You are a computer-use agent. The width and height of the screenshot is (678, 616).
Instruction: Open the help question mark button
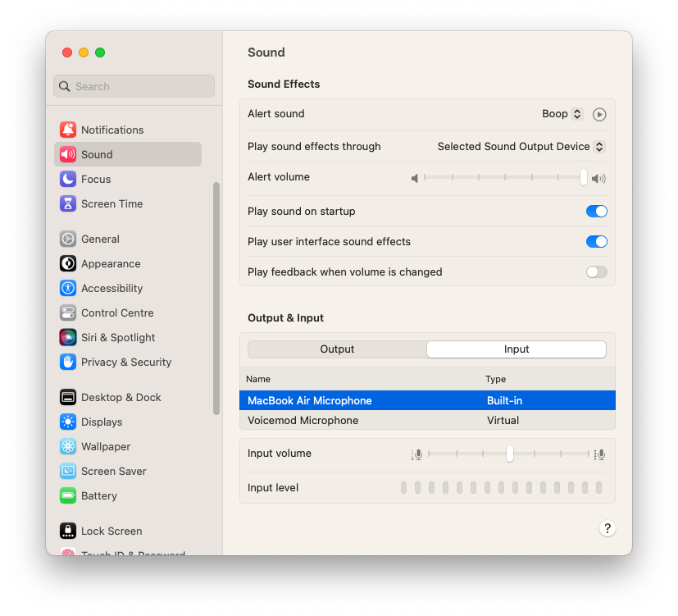607,528
